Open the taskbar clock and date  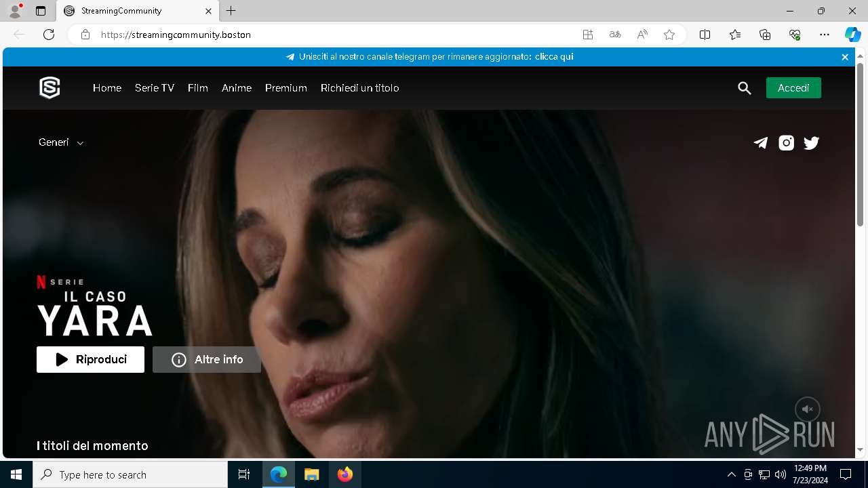(810, 474)
